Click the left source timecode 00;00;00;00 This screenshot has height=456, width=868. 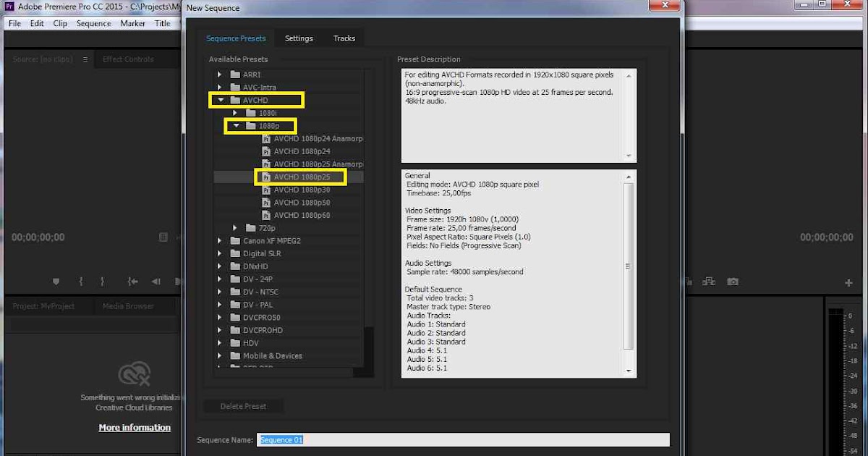[x=38, y=237]
